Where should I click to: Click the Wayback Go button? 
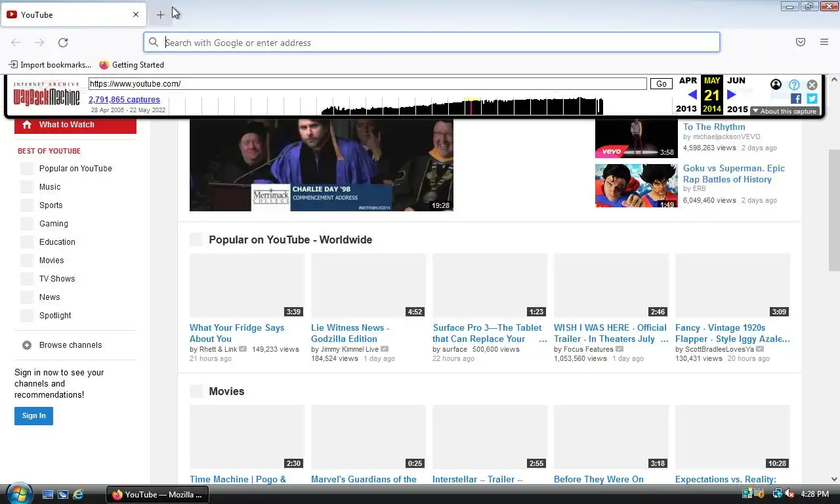point(661,84)
